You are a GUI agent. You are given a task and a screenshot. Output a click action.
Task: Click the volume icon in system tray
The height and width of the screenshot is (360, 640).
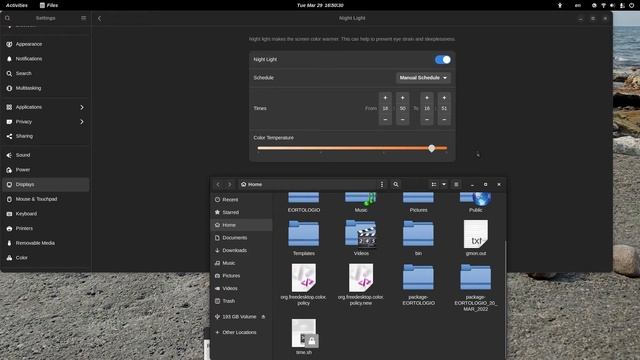click(x=613, y=6)
